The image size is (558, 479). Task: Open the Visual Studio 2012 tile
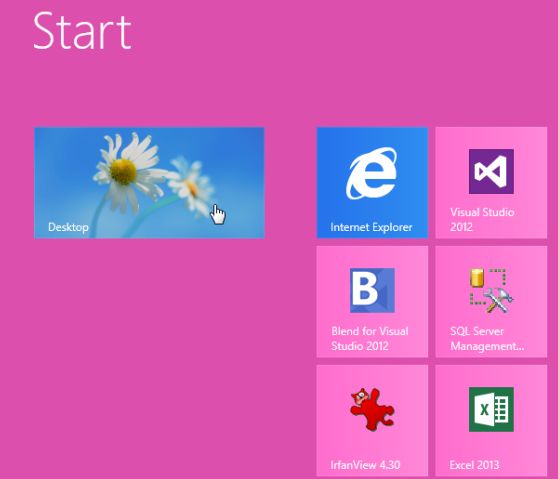pyautogui.click(x=491, y=183)
